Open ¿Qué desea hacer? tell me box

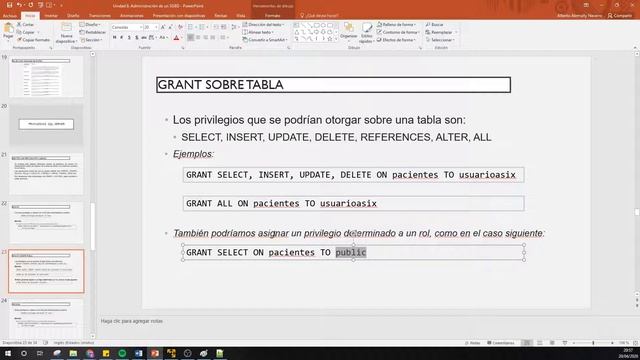coord(320,16)
